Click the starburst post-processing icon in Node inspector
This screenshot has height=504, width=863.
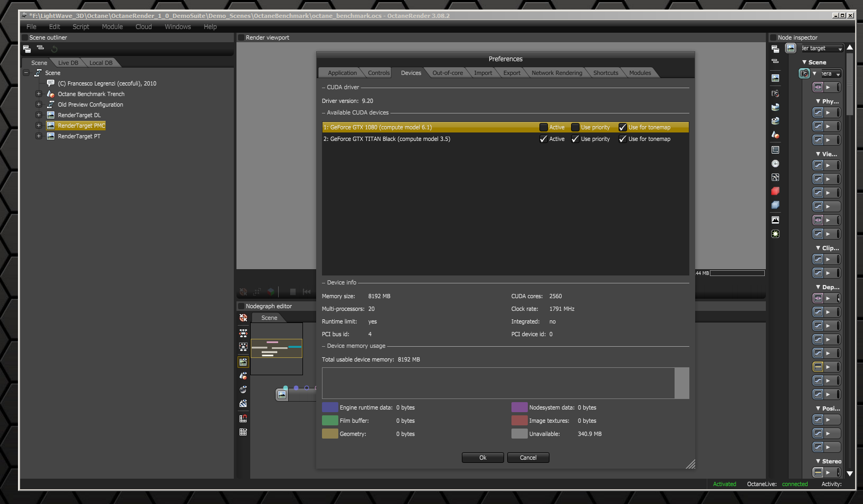point(775,234)
